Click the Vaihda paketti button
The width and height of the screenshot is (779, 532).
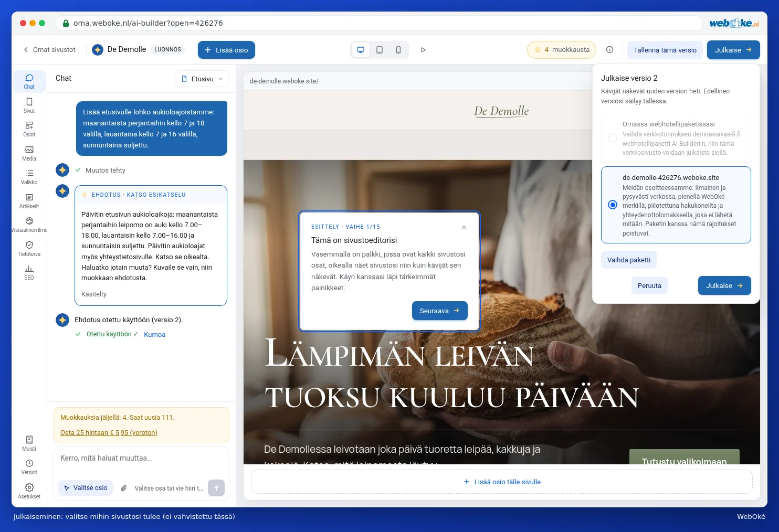click(629, 260)
